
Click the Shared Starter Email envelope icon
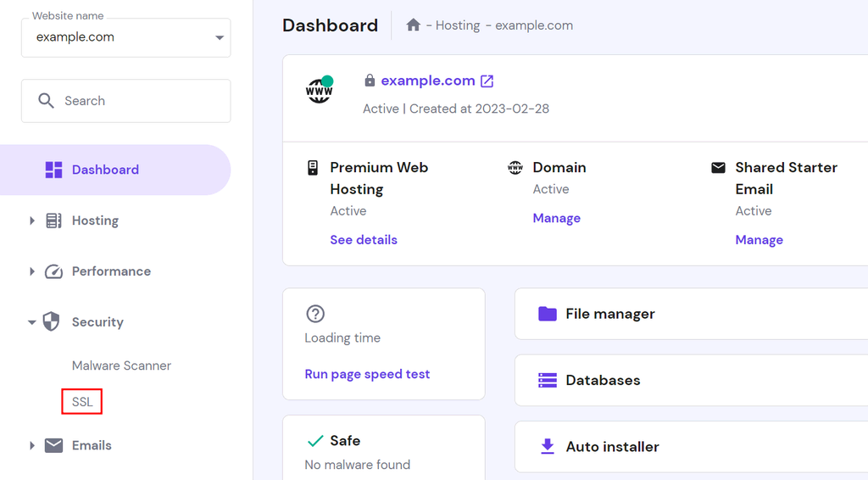click(x=718, y=167)
